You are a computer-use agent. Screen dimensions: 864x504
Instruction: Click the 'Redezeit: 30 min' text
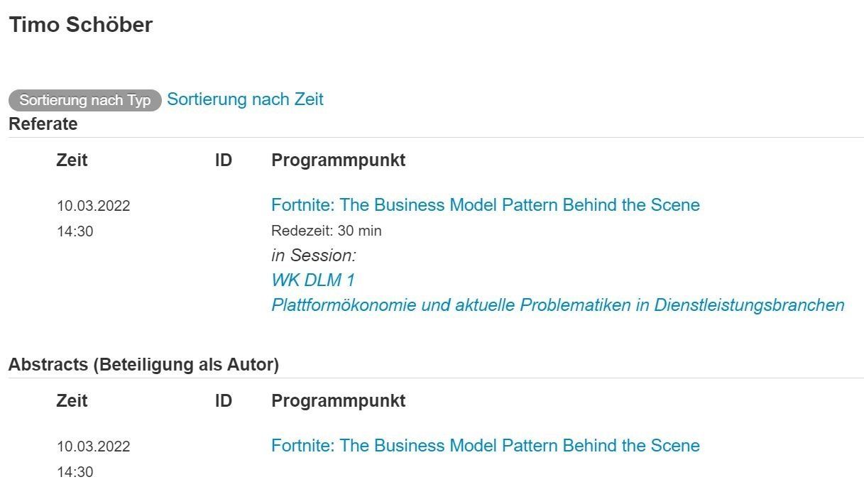tap(326, 231)
